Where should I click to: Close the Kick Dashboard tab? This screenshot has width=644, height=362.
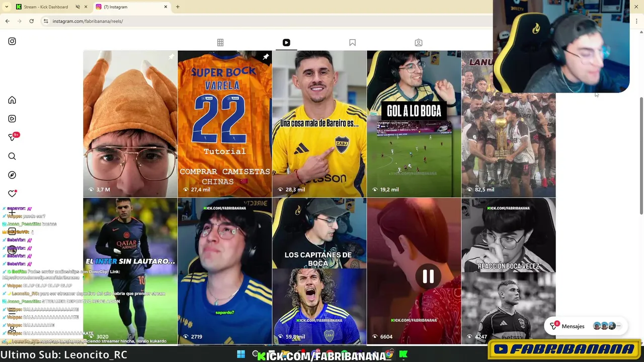click(x=86, y=7)
